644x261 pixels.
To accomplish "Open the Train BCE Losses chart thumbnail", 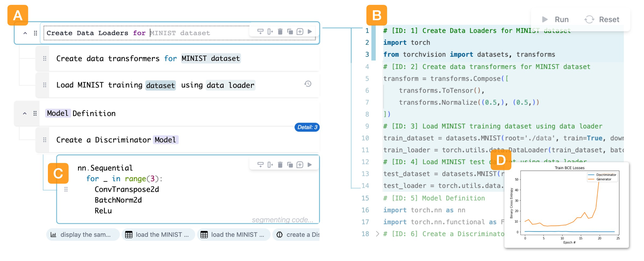I will [567, 205].
